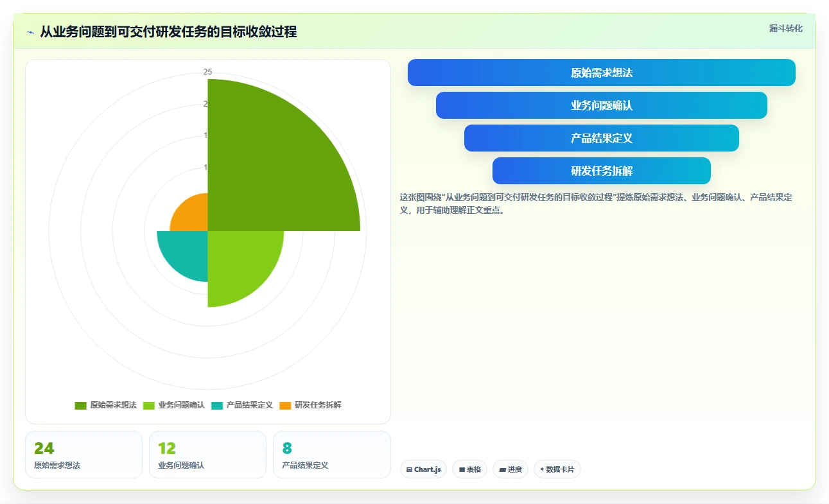Toggle 研发任务拆解 legend color box
This screenshot has width=829, height=504.
285,405
